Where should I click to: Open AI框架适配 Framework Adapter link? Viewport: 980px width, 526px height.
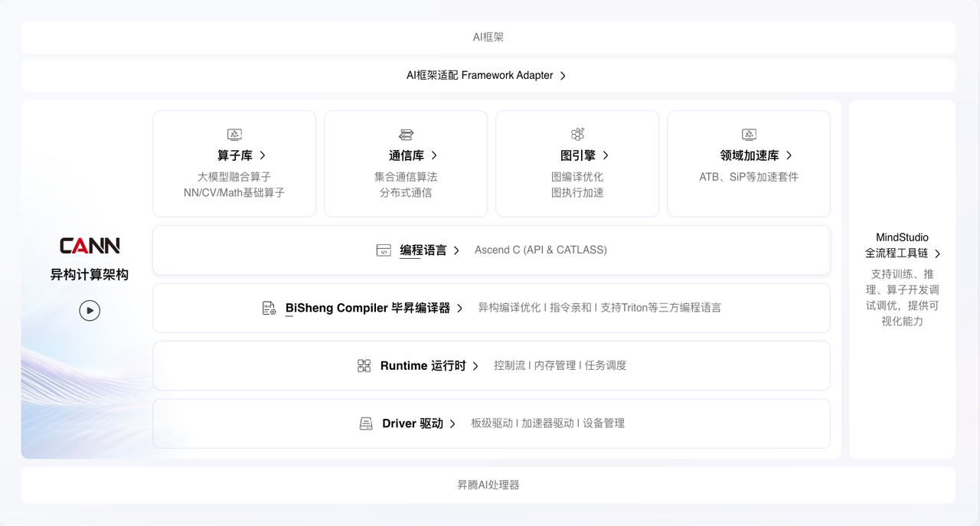pos(480,76)
